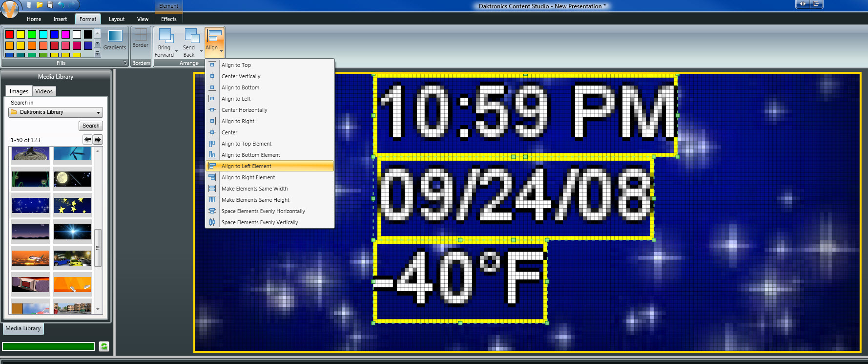Open the Layout ribbon tab
The height and width of the screenshot is (364, 868).
pos(117,19)
